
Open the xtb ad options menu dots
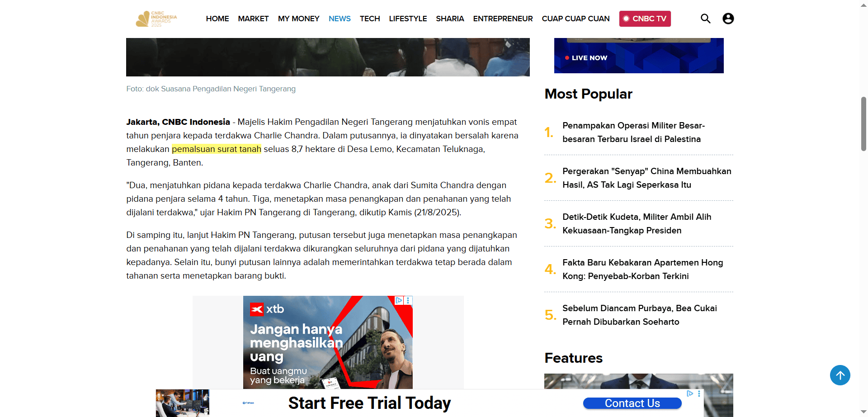[x=408, y=300]
